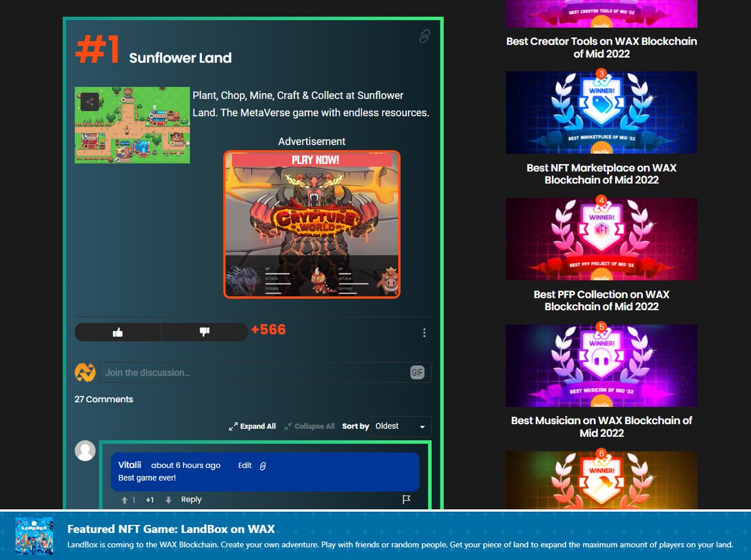The height and width of the screenshot is (560, 751).
Task: Downvote Sunflower Land with thumbs down
Action: click(204, 332)
